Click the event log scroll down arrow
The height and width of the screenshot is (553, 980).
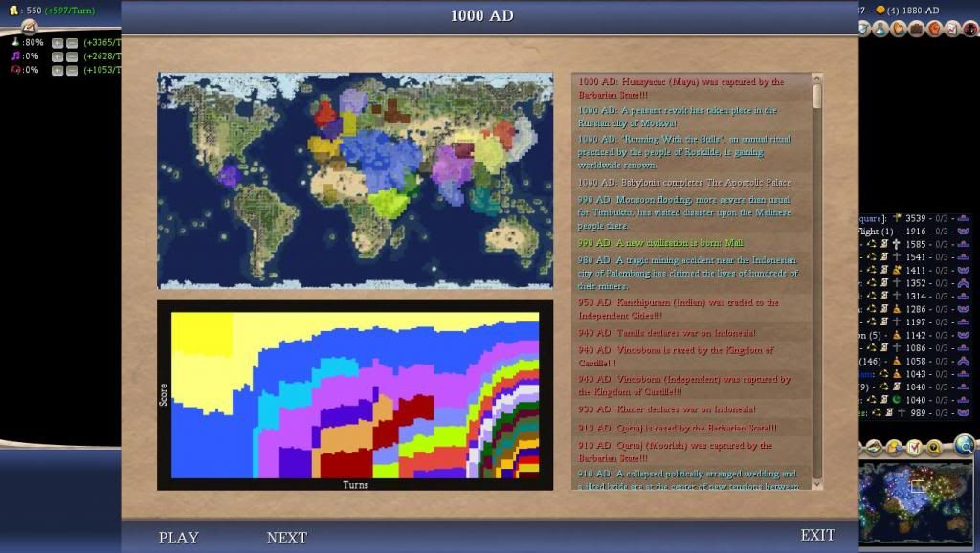[x=816, y=484]
